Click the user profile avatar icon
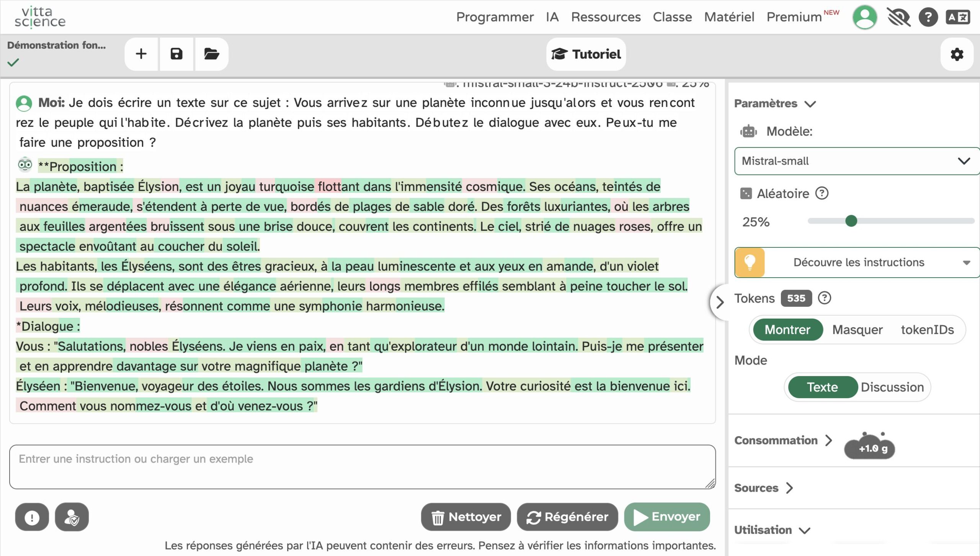The height and width of the screenshot is (556, 980). coord(865,17)
